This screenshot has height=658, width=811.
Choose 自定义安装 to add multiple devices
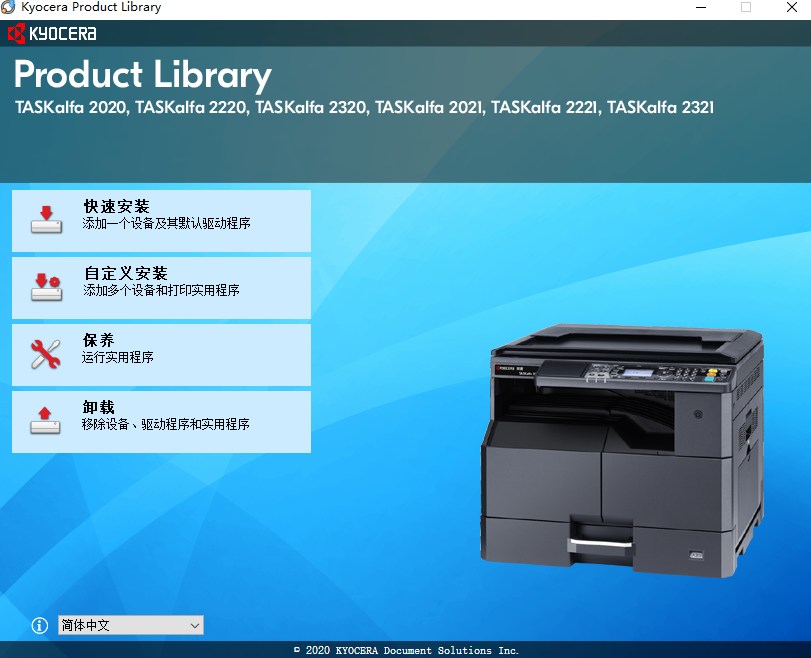point(160,286)
